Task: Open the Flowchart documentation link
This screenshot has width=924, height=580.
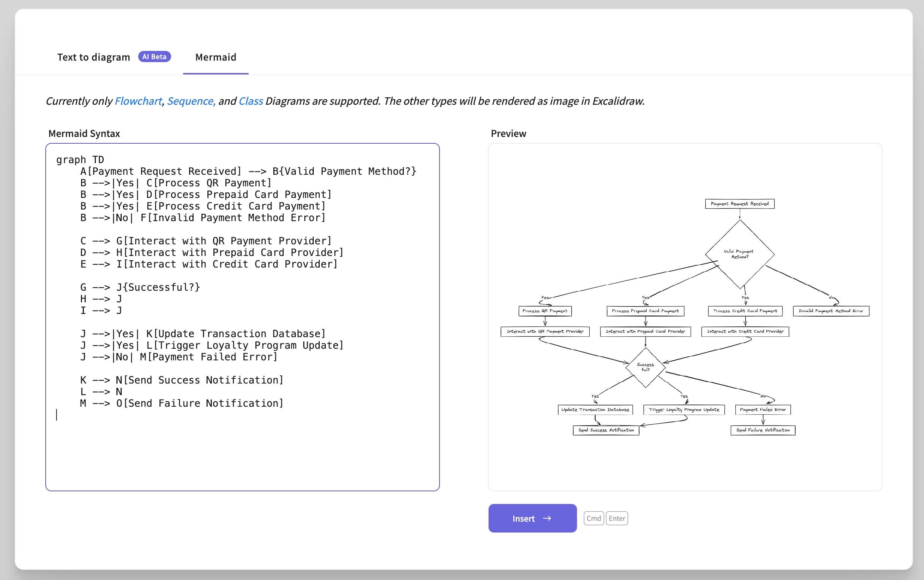Action: (138, 101)
